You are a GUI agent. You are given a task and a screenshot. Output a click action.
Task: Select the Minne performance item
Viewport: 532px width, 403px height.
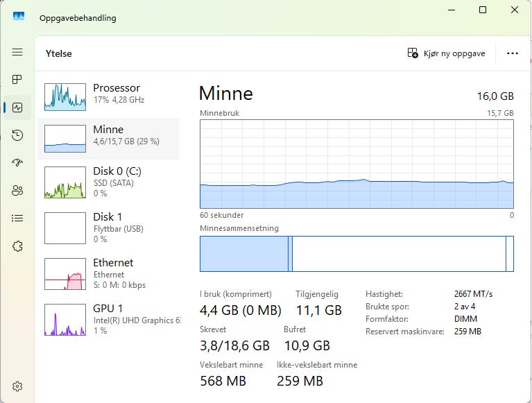[108, 138]
